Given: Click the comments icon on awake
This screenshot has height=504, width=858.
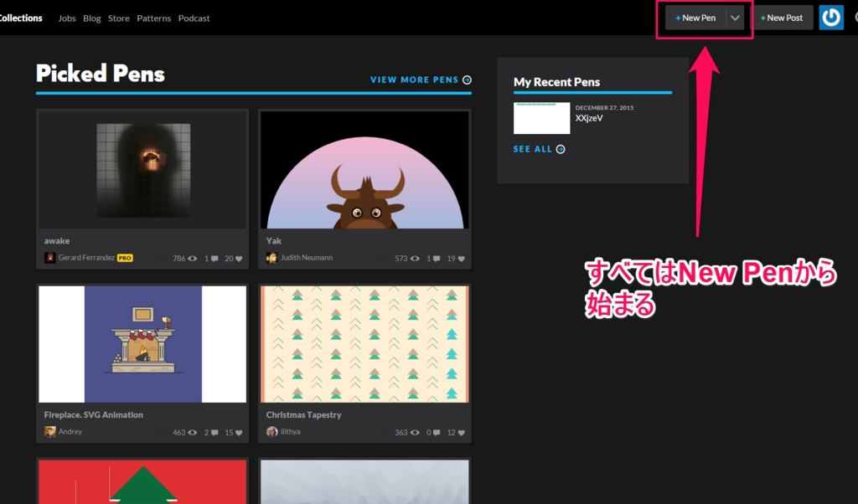Looking at the screenshot, I should coord(214,259).
